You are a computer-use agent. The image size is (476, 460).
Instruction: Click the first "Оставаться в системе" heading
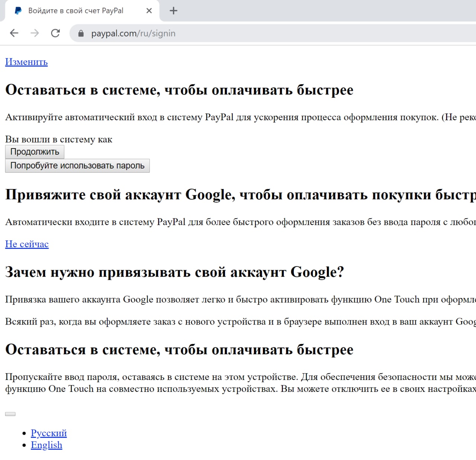tap(179, 90)
